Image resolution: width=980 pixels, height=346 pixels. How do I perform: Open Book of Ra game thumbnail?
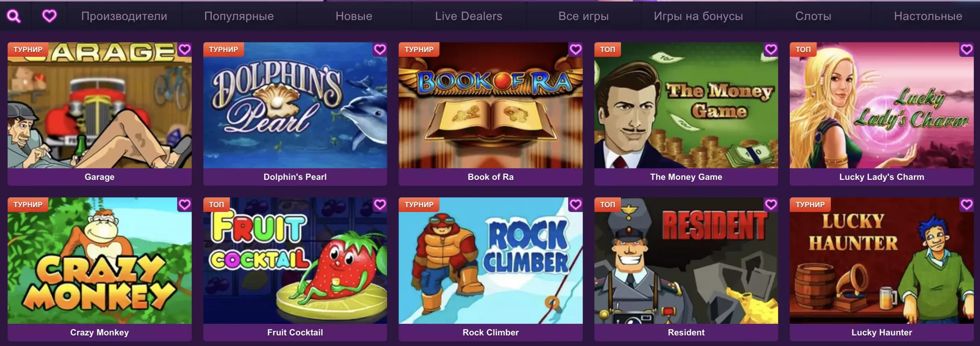490,105
